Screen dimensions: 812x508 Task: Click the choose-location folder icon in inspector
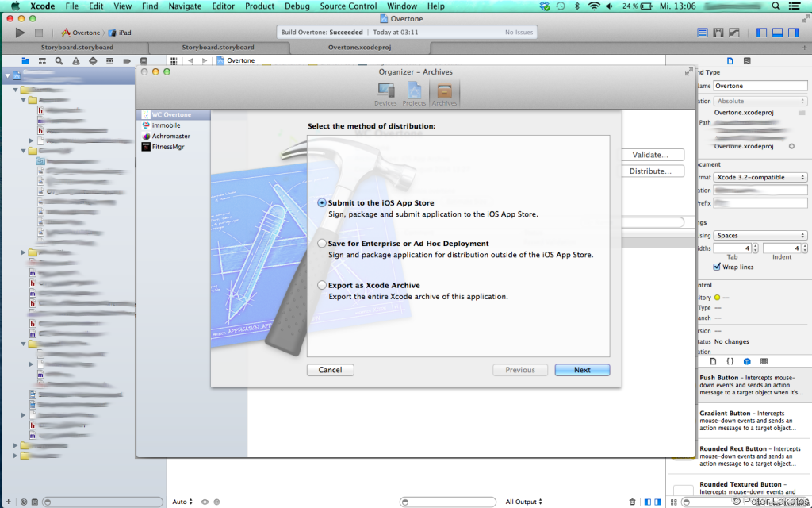[802, 112]
